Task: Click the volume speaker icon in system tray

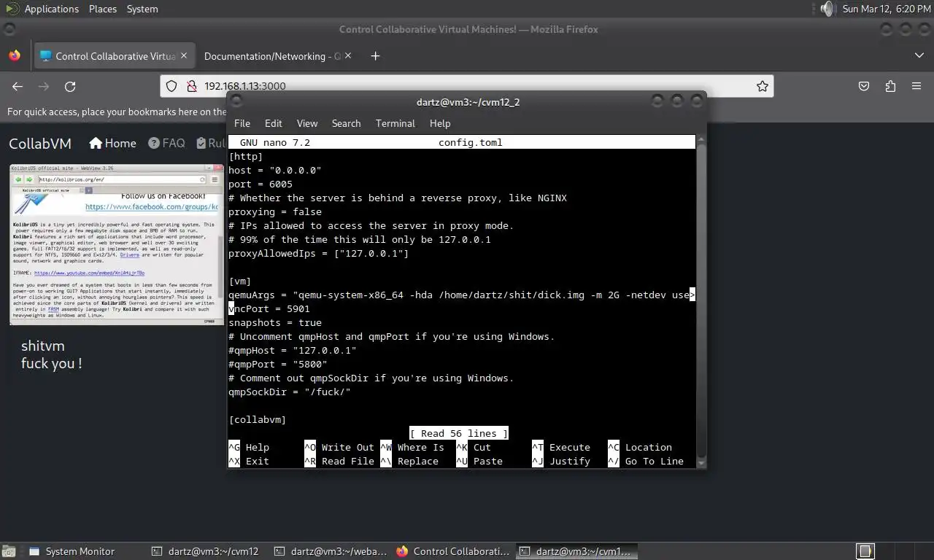Action: (x=826, y=9)
